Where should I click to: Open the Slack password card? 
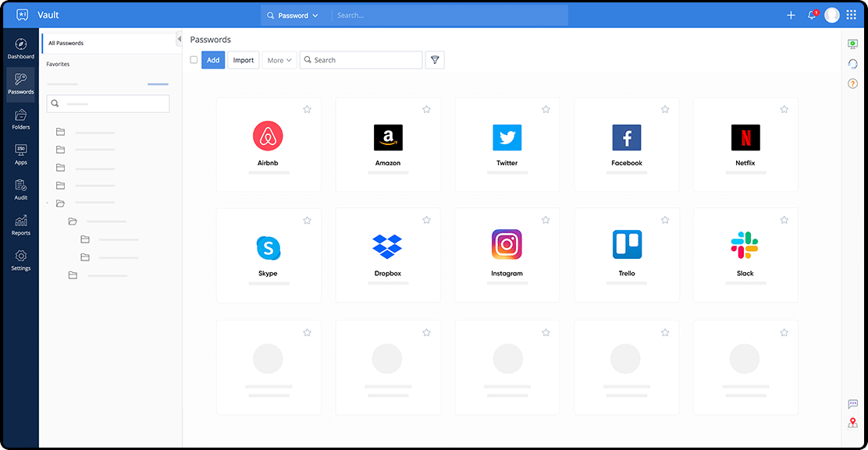(x=745, y=255)
